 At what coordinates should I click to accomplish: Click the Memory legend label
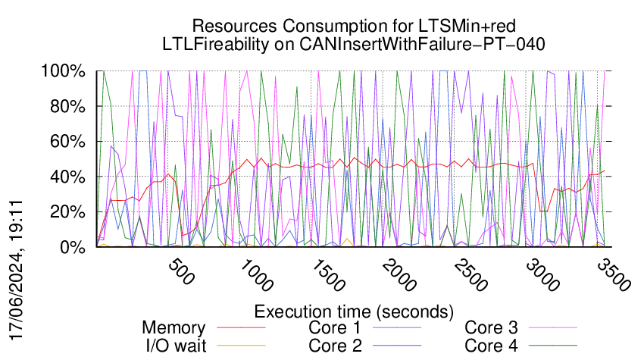point(174,328)
